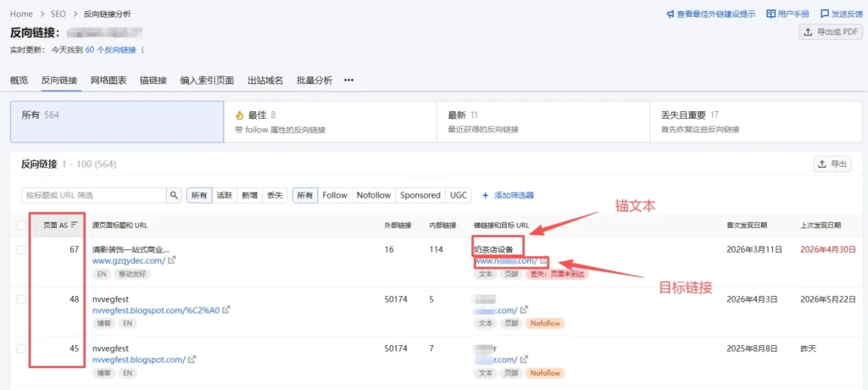This screenshot has height=390, width=868.
Task: Click in the 按标题或 URL 筛选 search field
Action: [94, 195]
